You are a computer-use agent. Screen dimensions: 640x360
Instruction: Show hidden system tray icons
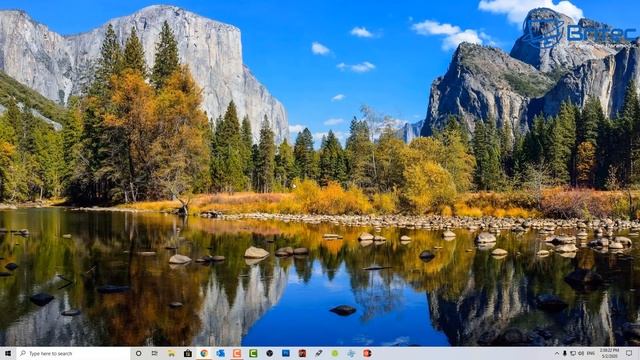point(556,353)
